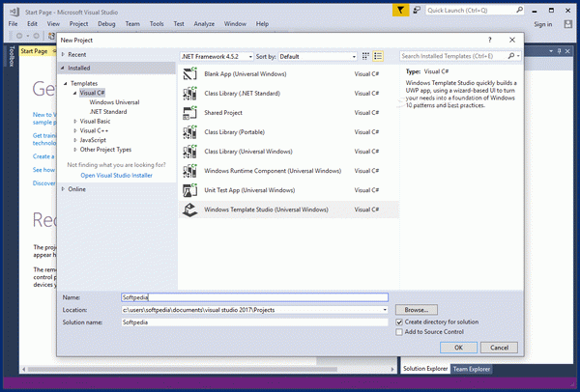Image resolution: width=580 pixels, height=392 pixels.
Task: Select the Windows Template Studio template row
Action: tap(289, 210)
